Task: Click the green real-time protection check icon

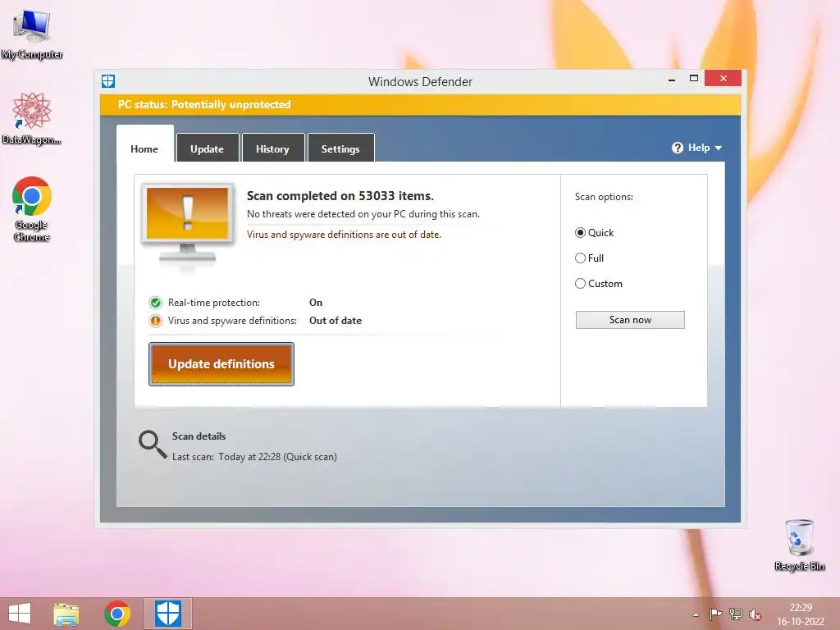Action: [x=155, y=303]
